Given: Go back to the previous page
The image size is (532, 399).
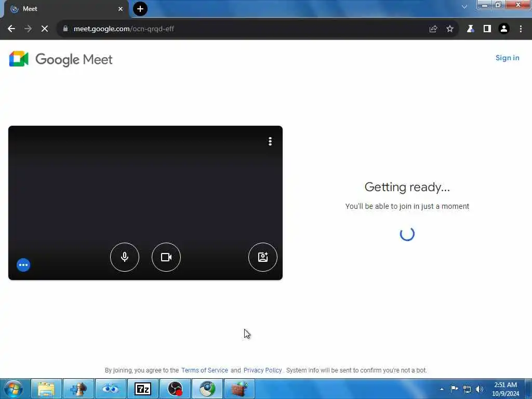Looking at the screenshot, I should click(x=11, y=29).
